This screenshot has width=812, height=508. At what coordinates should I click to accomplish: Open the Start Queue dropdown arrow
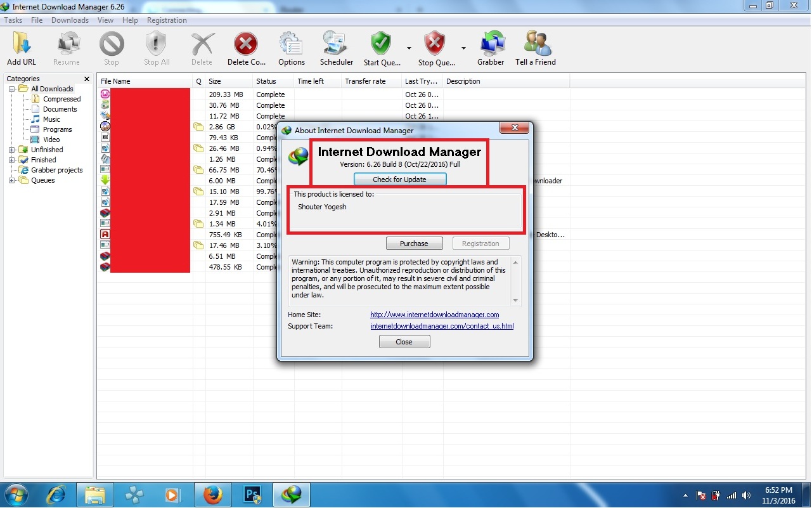point(409,48)
